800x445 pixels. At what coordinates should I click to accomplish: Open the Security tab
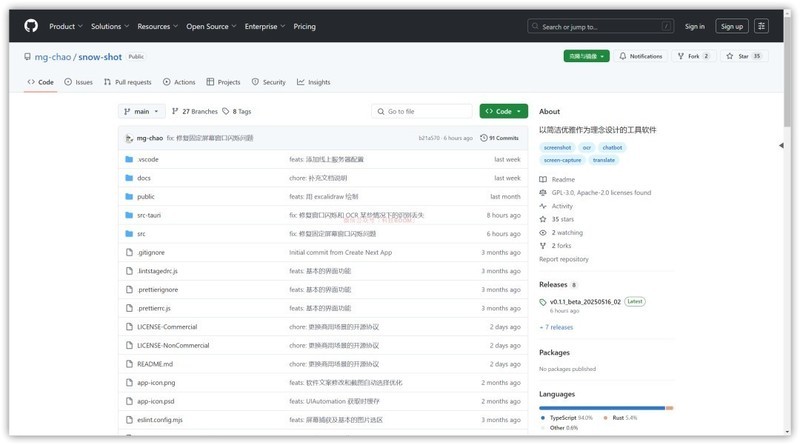coord(268,82)
